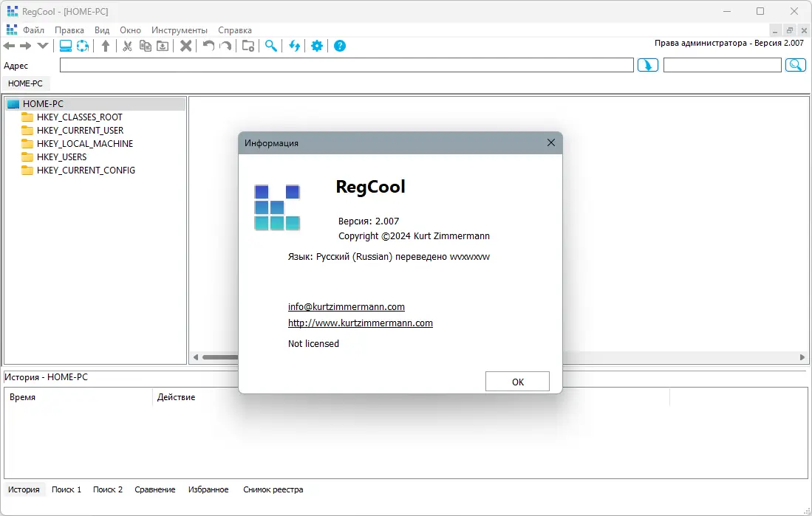The image size is (812, 516).
Task: Click the Cut scissors icon
Action: tap(127, 46)
